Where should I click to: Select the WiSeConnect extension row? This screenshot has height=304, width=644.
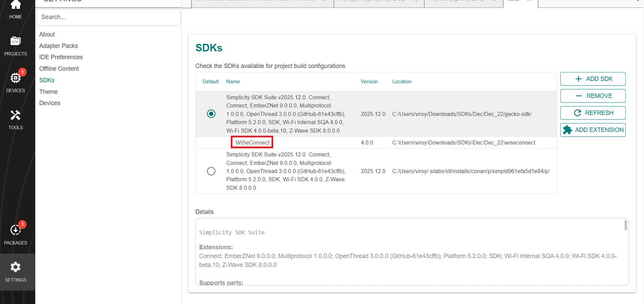[x=253, y=142]
